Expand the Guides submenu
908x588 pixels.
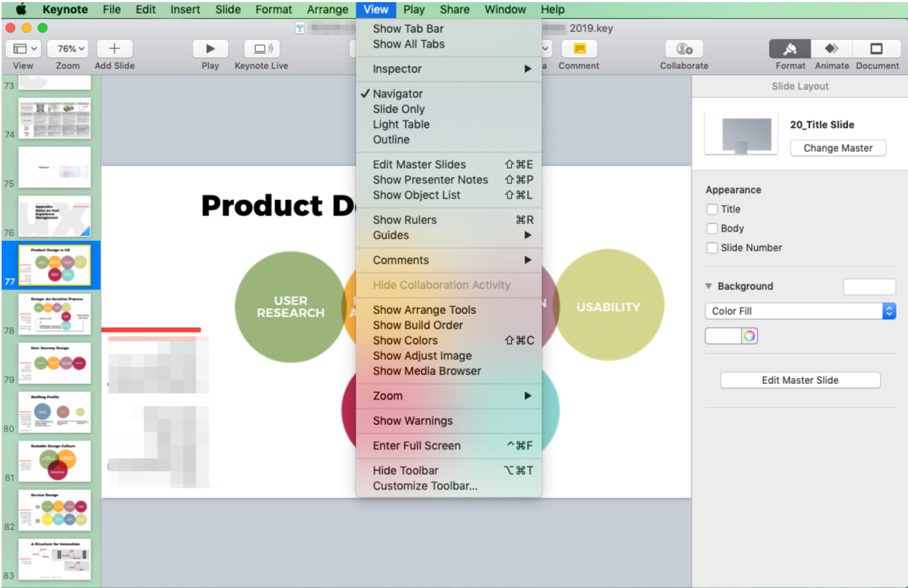pyautogui.click(x=449, y=236)
